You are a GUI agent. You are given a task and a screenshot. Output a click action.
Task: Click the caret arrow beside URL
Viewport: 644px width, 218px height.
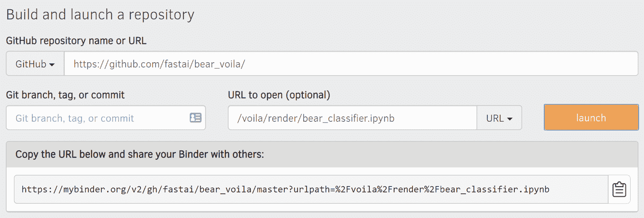pos(509,119)
